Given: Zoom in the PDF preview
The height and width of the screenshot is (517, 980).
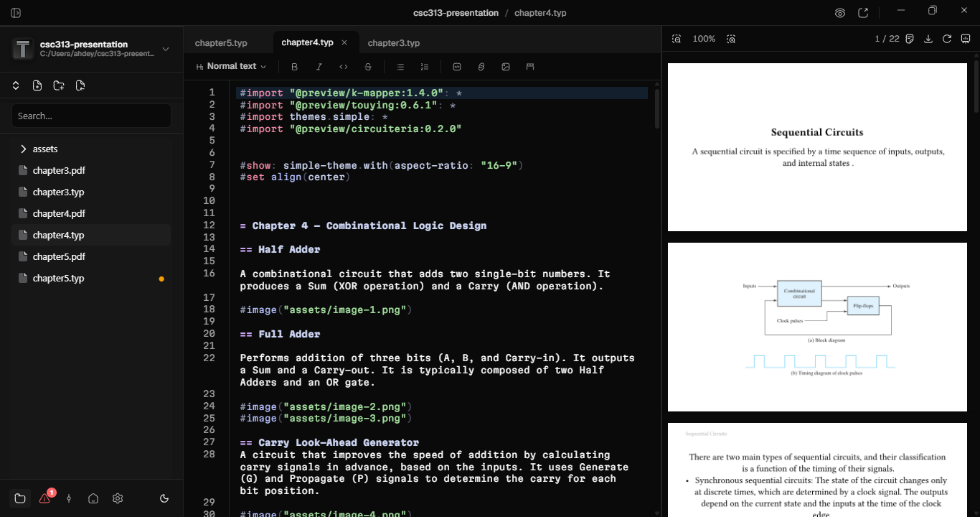Looking at the screenshot, I should coord(731,39).
